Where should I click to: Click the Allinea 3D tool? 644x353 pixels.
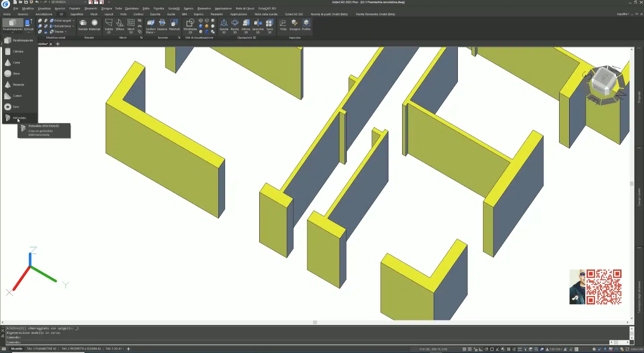(x=246, y=26)
